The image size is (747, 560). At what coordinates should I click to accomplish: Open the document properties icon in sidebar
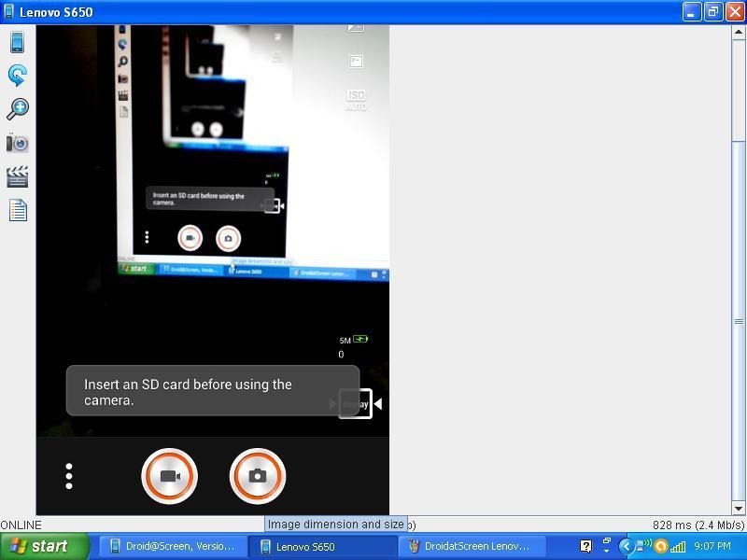pos(18,211)
